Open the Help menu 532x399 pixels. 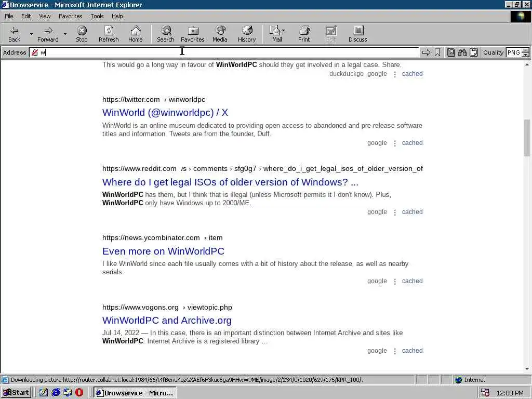(117, 16)
